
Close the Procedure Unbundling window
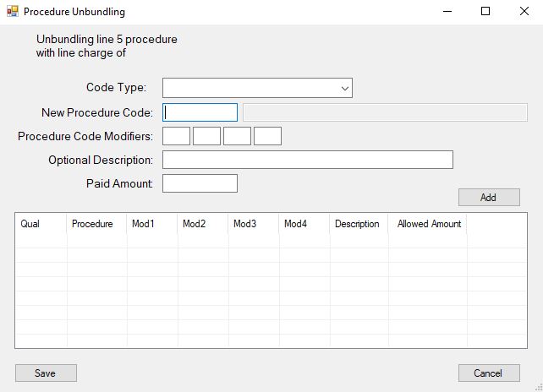(524, 12)
